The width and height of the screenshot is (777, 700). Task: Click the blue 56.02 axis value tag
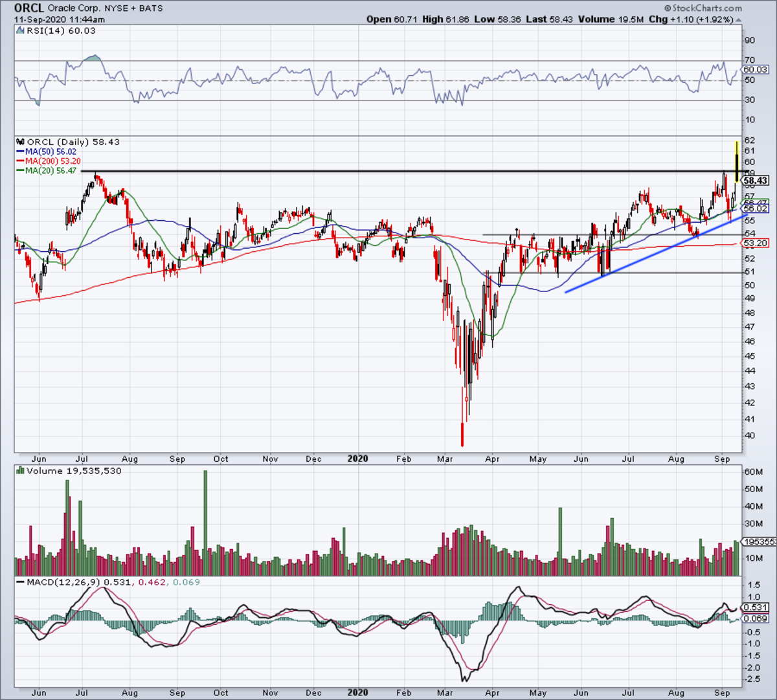pyautogui.click(x=756, y=209)
